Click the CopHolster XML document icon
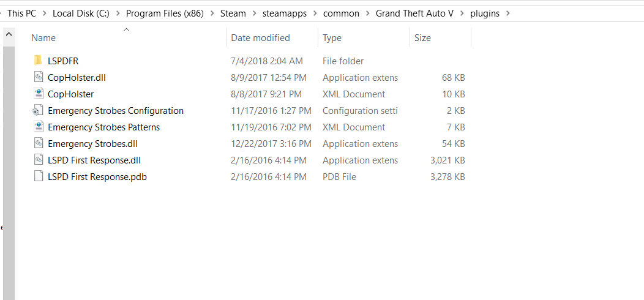The image size is (644, 300). 38,94
